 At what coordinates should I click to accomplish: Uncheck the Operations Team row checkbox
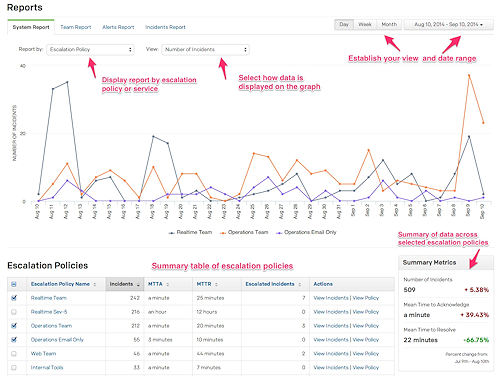(14, 326)
